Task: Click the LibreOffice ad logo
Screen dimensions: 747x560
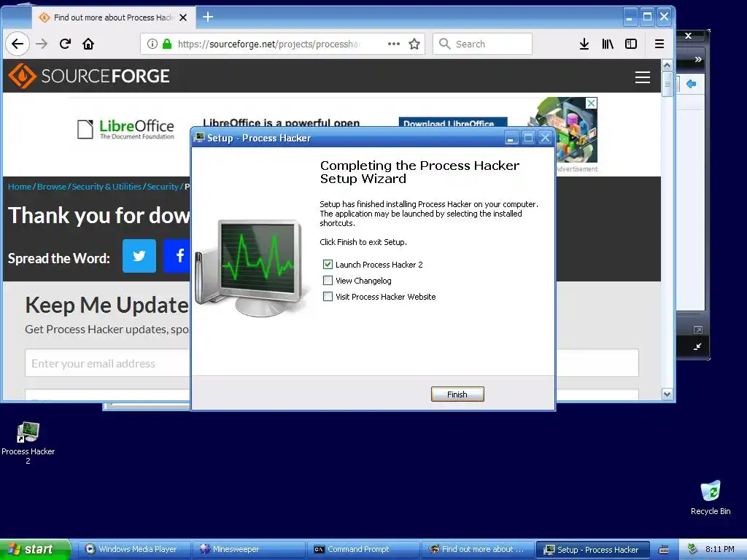Action: pyautogui.click(x=125, y=129)
